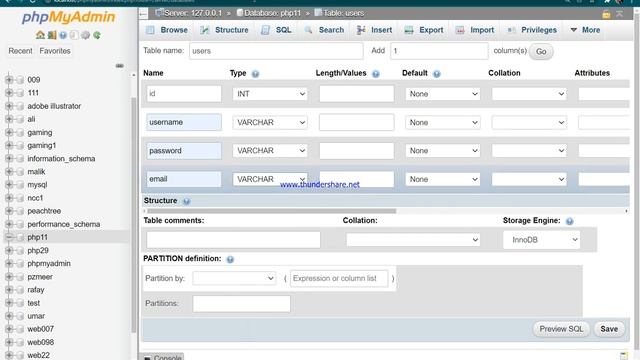Open the Import tab
This screenshot has height=360, width=640.
[475, 30]
